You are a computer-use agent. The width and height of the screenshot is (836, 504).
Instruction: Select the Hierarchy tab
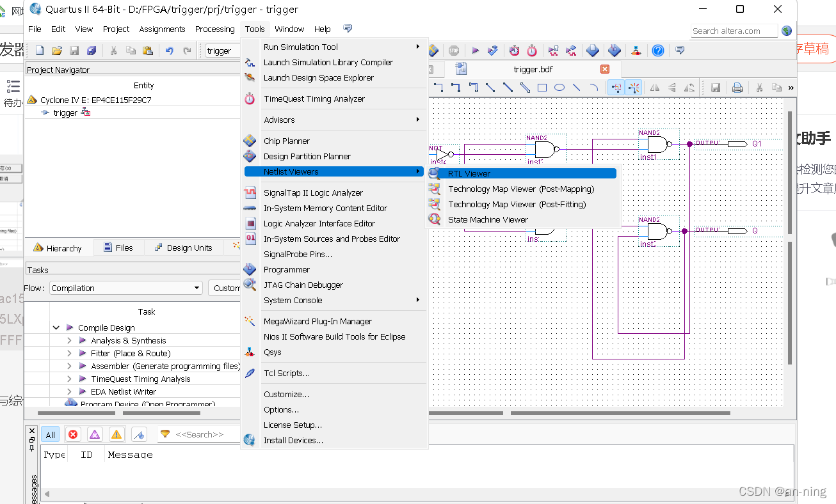58,248
